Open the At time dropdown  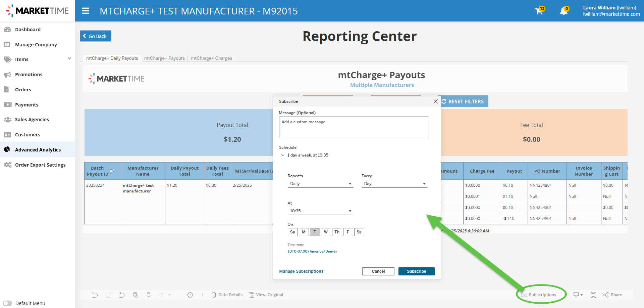320,211
